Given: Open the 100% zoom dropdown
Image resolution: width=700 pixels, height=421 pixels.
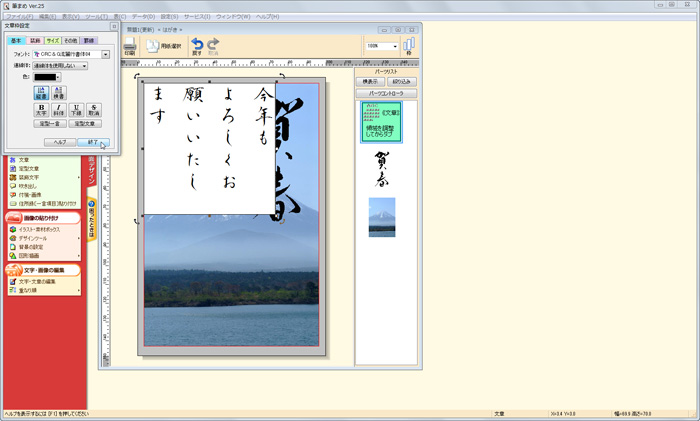Looking at the screenshot, I should point(395,46).
